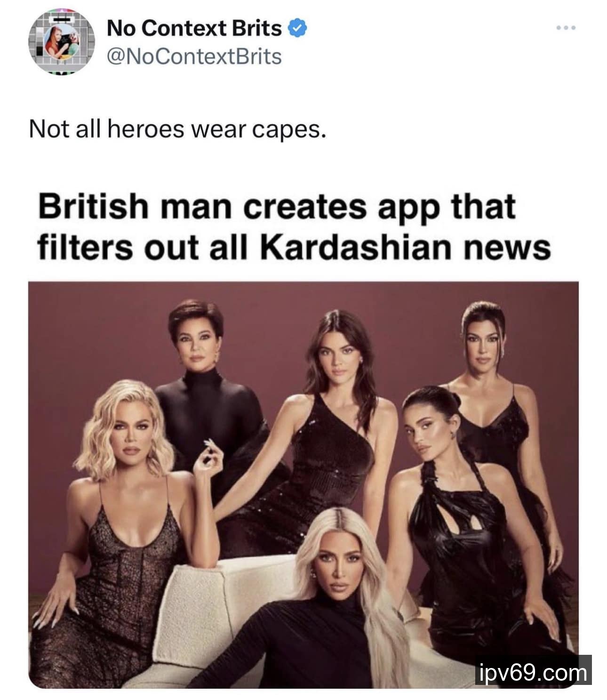
Task: Open the three-dot more options menu
Action: (x=565, y=28)
